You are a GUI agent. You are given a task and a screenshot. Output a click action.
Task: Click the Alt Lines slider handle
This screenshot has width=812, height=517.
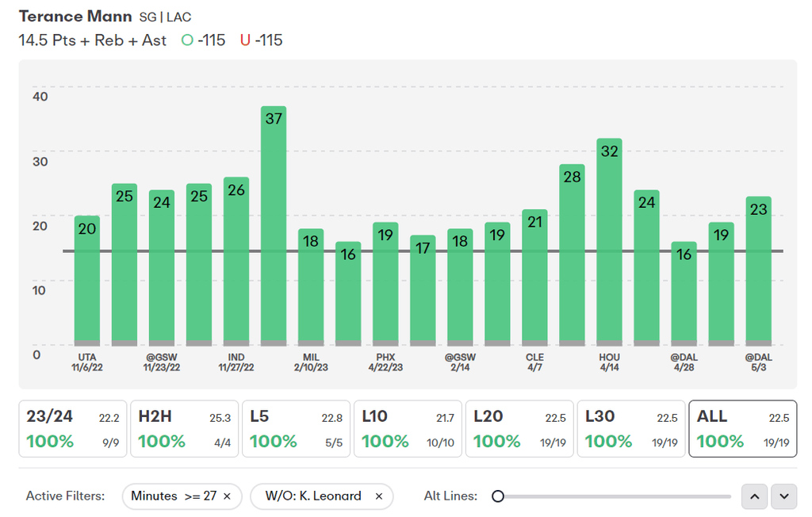pyautogui.click(x=498, y=496)
